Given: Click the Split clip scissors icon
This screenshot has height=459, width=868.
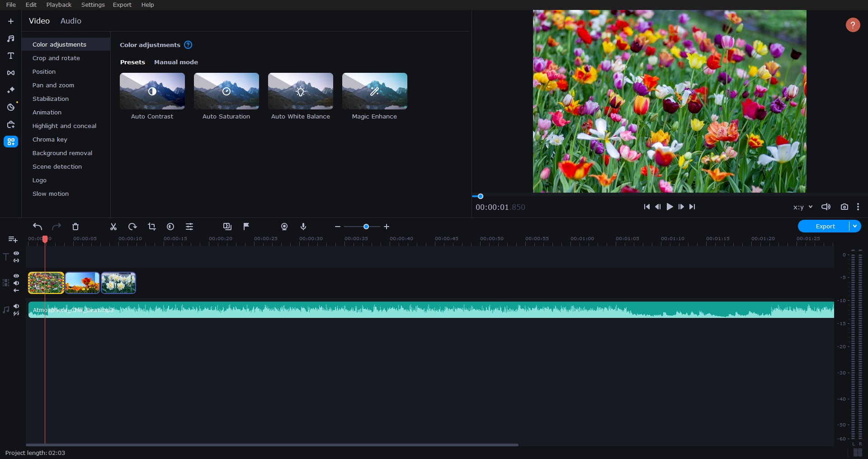Looking at the screenshot, I should [x=113, y=227].
